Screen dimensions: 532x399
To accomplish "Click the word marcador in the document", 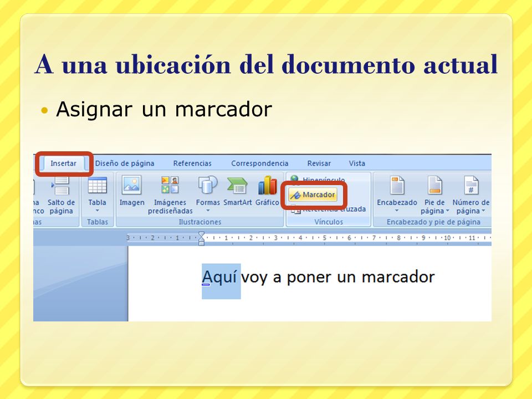I will click(398, 277).
